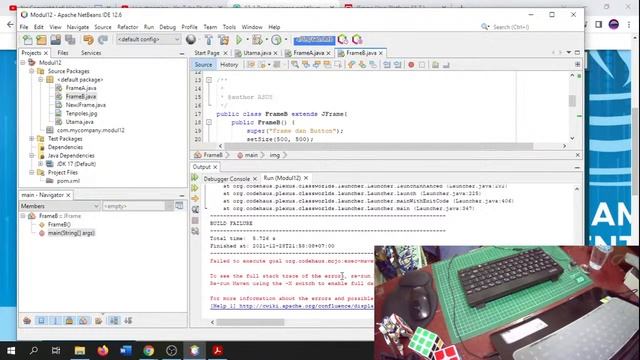Toggle Sort by Source in Navigator
Screen dimensions: 640x360
pos(128,321)
